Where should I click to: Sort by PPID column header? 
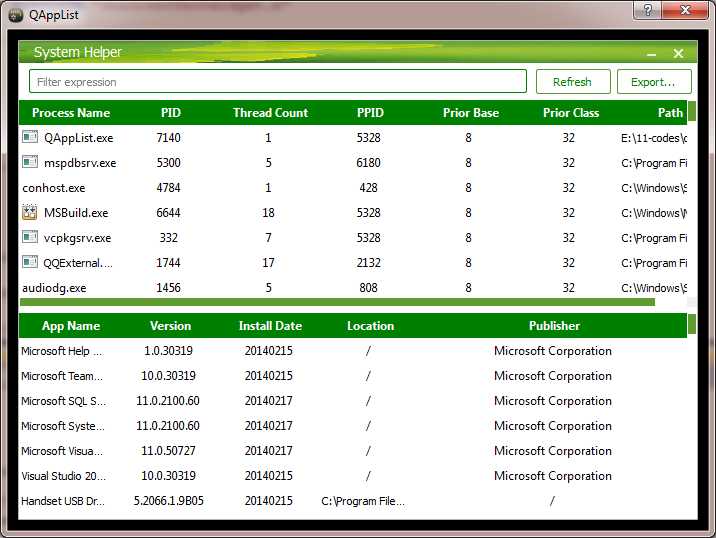370,113
